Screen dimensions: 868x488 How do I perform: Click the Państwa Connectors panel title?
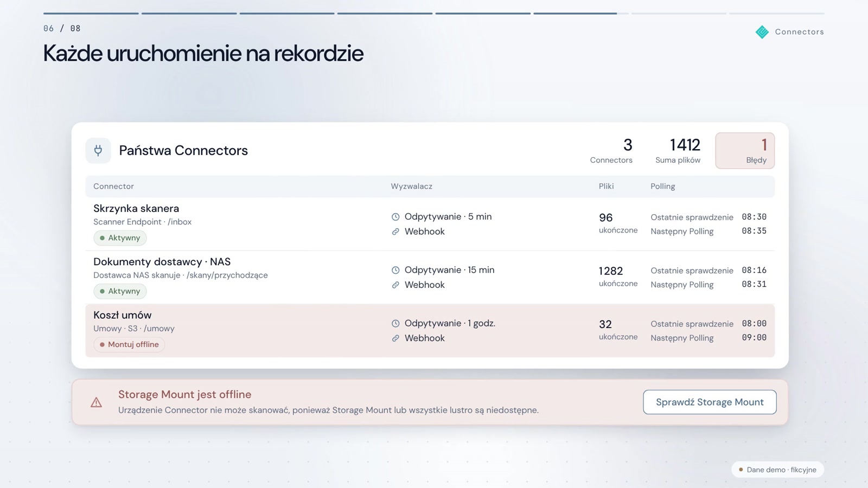(183, 151)
